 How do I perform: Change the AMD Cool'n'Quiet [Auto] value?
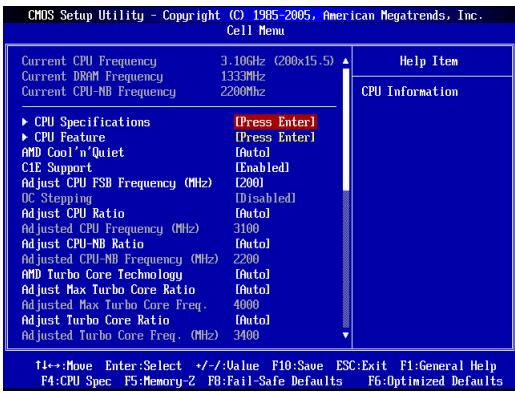[253, 153]
